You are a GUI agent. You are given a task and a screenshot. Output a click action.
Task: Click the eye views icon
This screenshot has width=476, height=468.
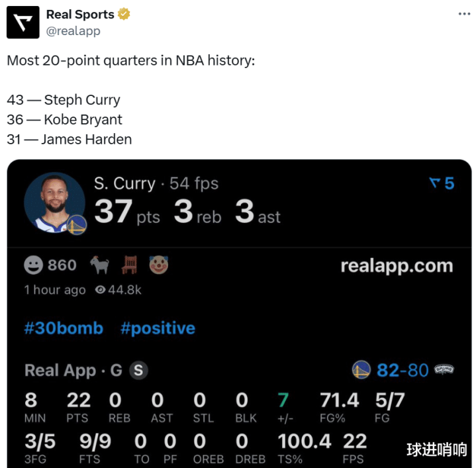pos(101,290)
